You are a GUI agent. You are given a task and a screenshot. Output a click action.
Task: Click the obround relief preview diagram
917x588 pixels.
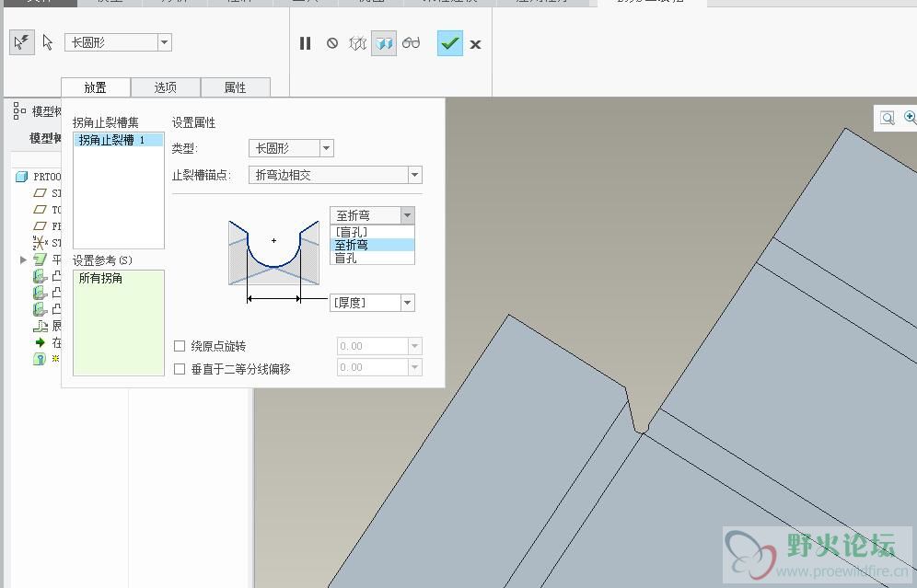pyautogui.click(x=273, y=261)
